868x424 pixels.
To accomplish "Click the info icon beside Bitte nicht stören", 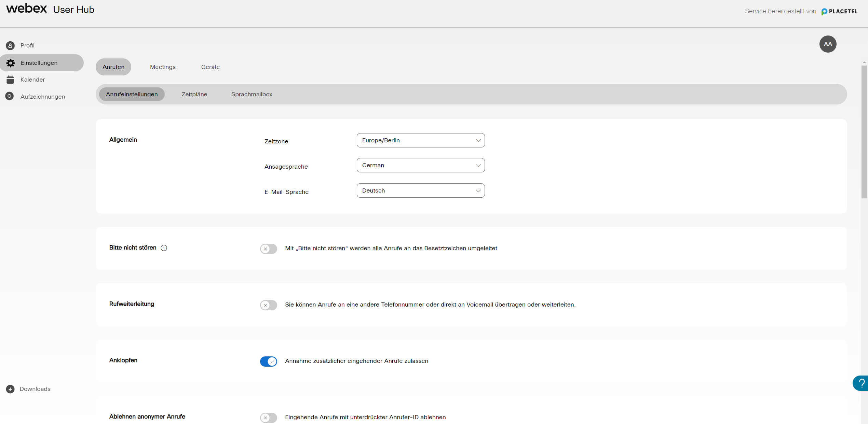I will pyautogui.click(x=164, y=248).
